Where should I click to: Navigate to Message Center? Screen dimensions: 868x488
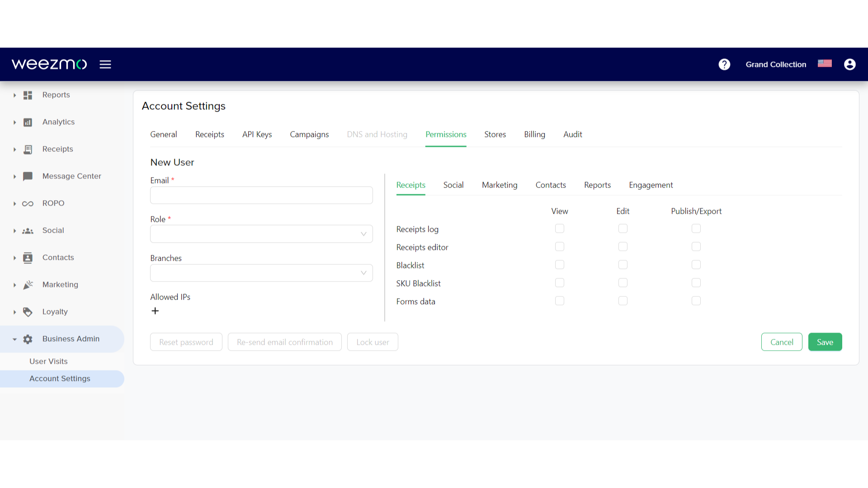71,176
